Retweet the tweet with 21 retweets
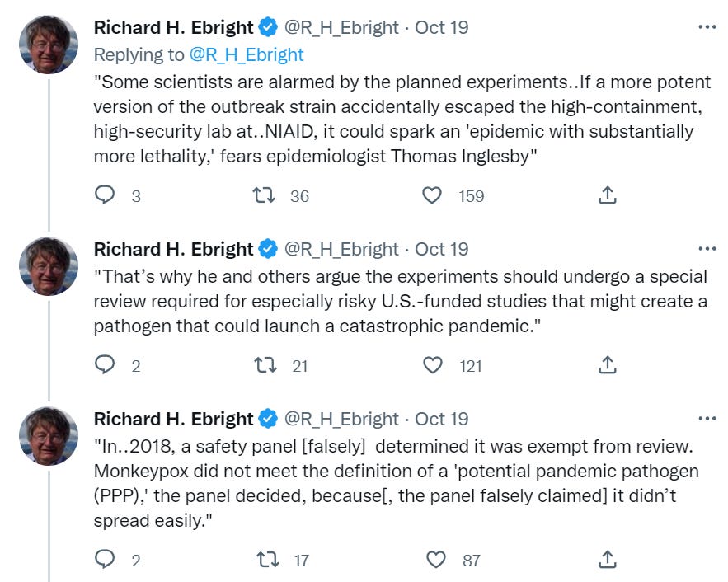This screenshot has height=582, width=728. (265, 365)
